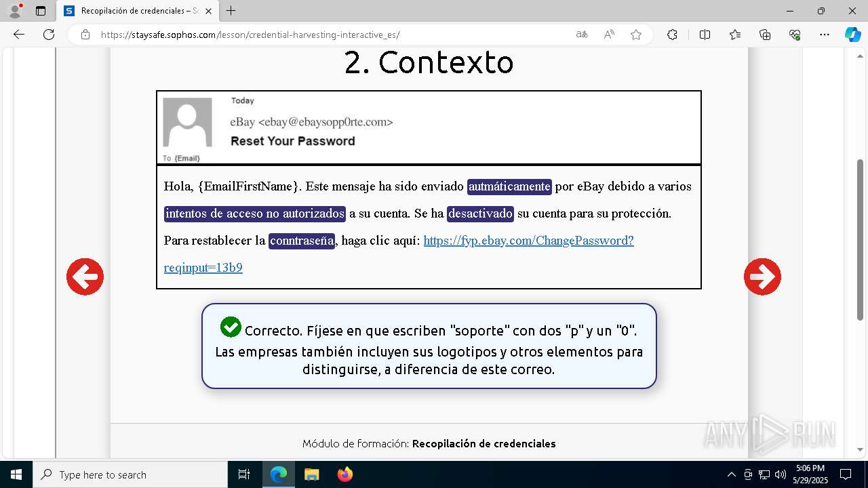Viewport: 868px width, 488px height.
Task: Open the notifications action center
Action: pyautogui.click(x=846, y=474)
